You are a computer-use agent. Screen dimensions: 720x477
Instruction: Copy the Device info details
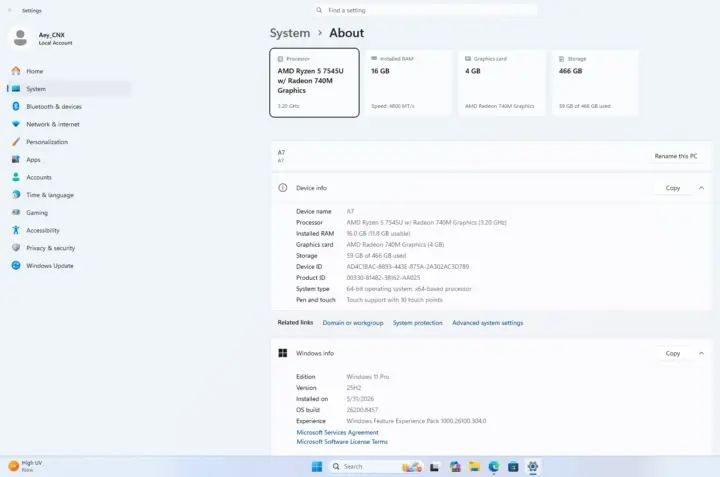673,188
